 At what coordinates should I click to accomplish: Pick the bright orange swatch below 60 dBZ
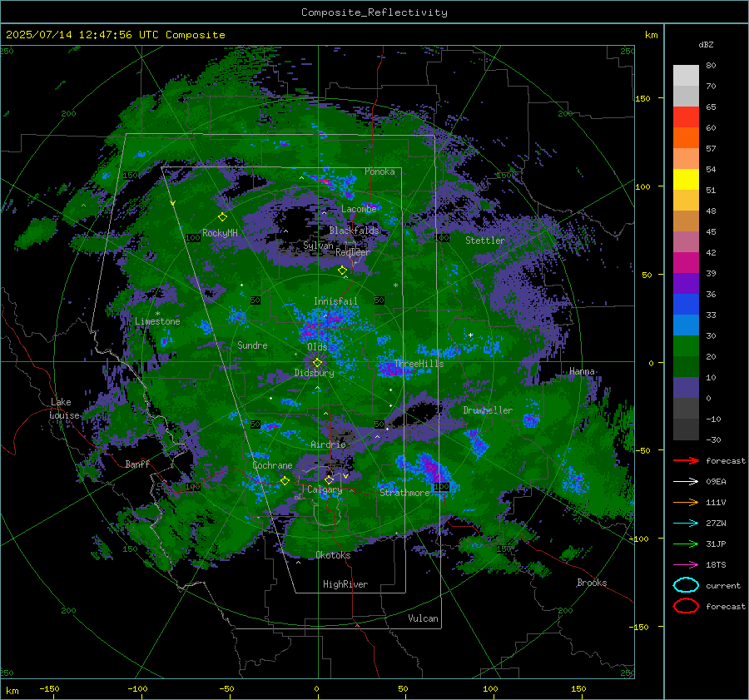(686, 138)
